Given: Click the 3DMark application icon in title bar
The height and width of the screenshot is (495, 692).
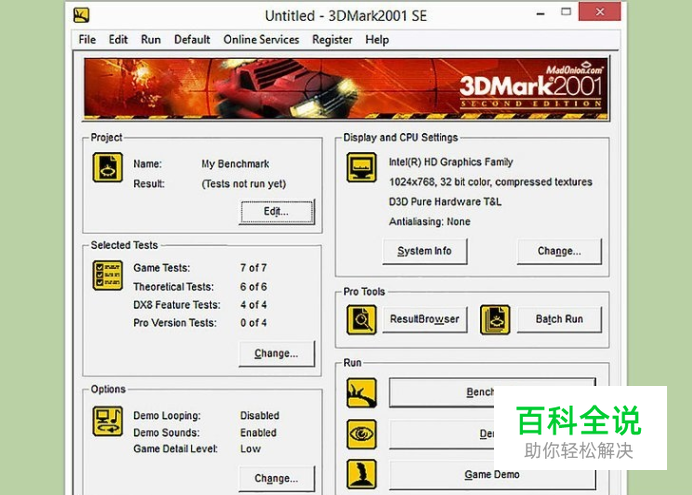Looking at the screenshot, I should pos(81,15).
